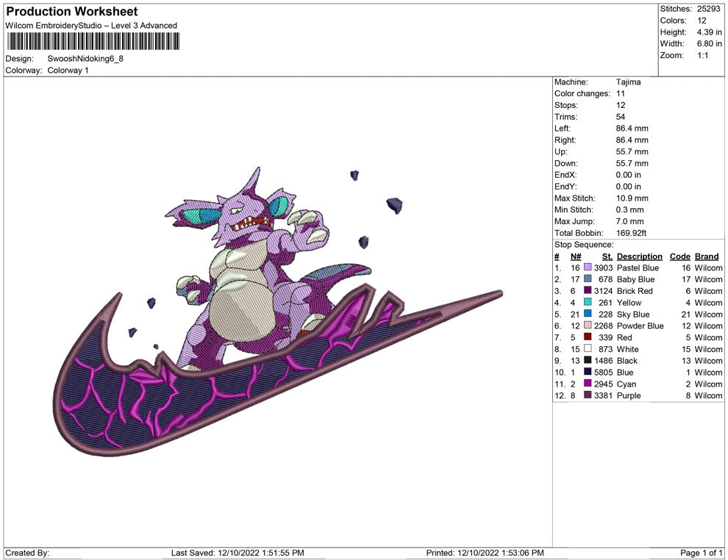Screen dimensions: 728x560
Task: Click the Baby Blue color swatch
Action: click(588, 279)
